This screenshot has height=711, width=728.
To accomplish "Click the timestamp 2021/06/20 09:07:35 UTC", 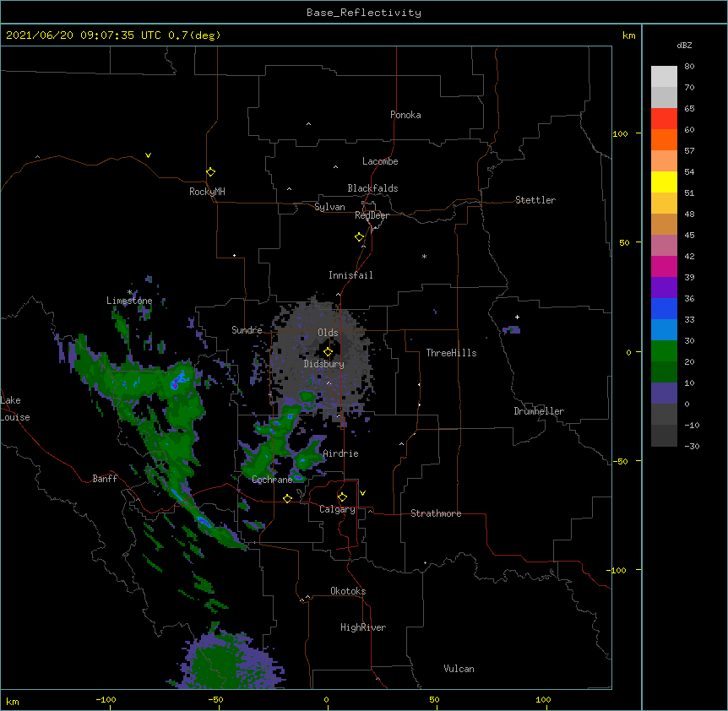I will coord(83,35).
